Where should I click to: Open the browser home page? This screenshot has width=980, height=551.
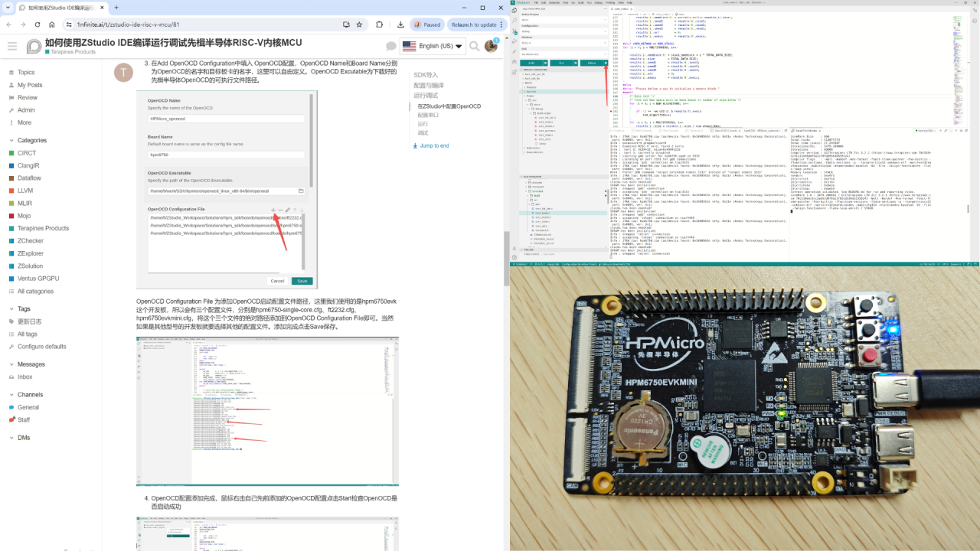click(51, 24)
